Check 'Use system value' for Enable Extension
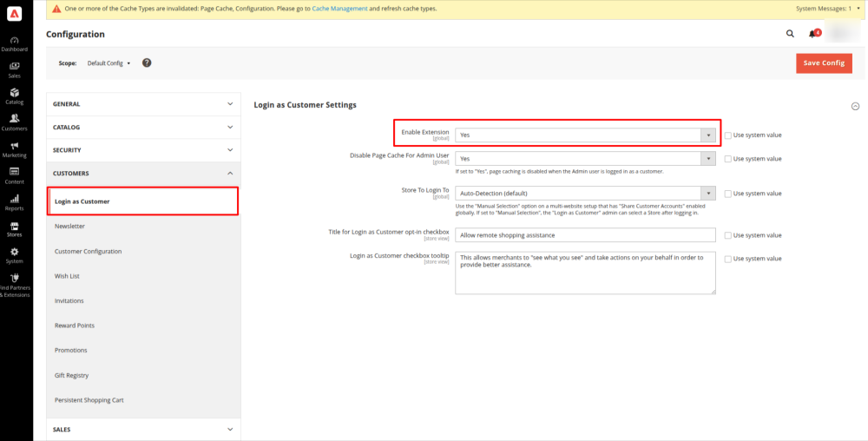 coord(728,135)
